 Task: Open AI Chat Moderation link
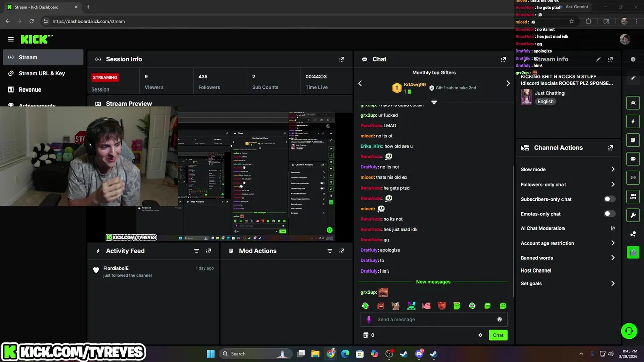coord(568,228)
